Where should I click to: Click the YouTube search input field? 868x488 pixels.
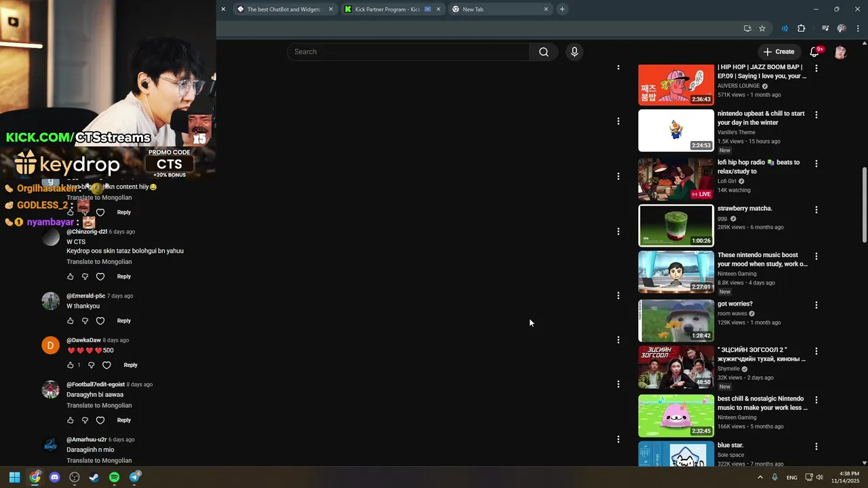[408, 52]
